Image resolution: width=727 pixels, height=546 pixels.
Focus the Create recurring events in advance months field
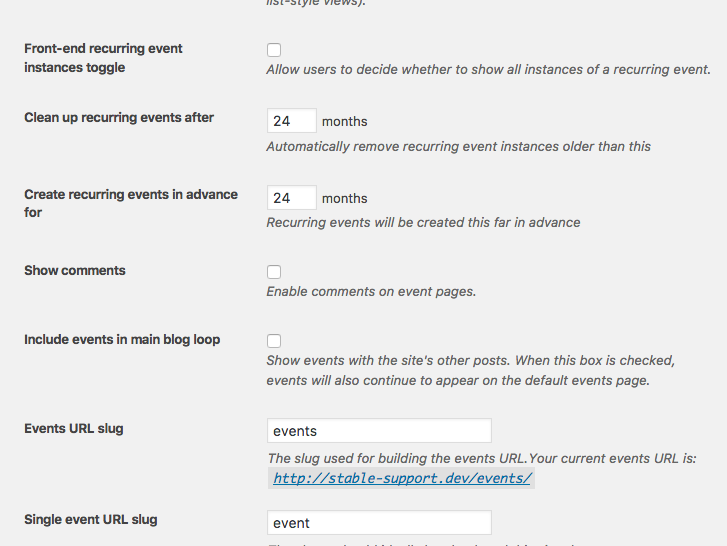click(x=292, y=198)
